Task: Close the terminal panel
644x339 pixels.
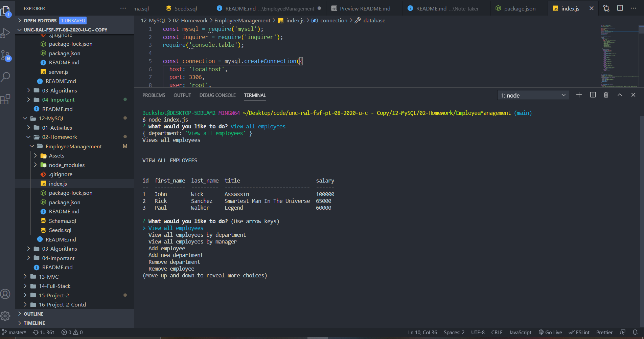Action: pos(633,95)
